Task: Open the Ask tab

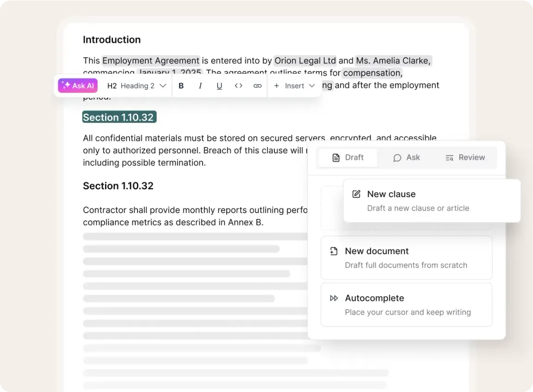Action: point(407,157)
